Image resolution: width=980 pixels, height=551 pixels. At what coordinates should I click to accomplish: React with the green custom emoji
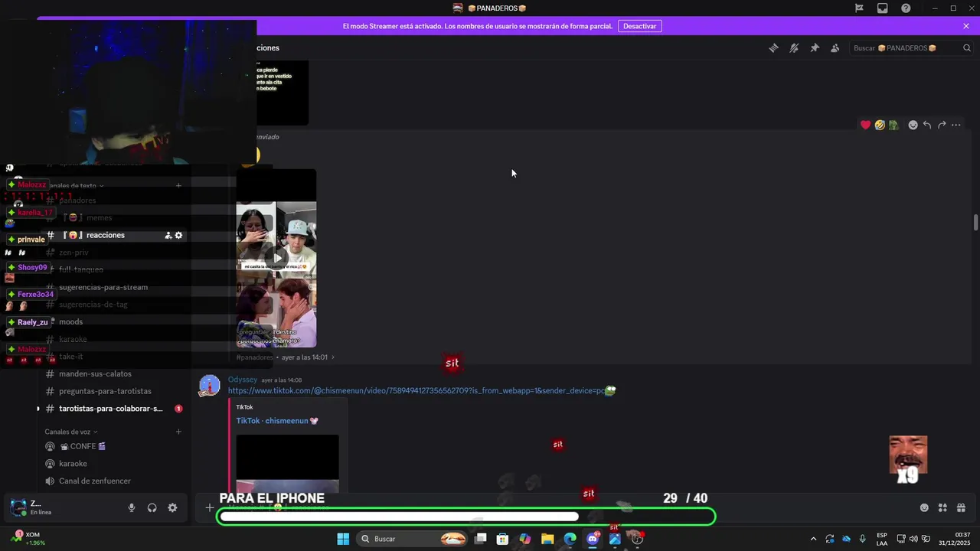click(893, 125)
